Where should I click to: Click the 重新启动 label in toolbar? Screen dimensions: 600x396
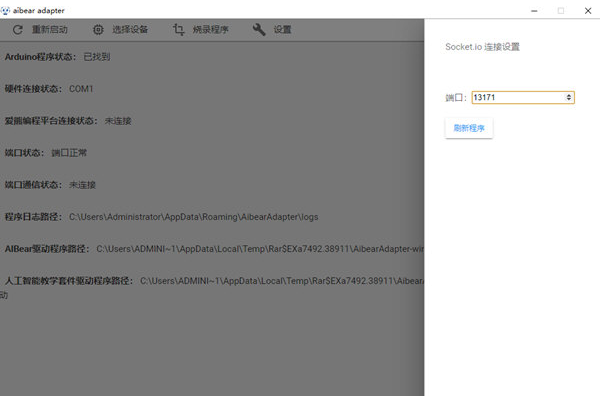coord(49,29)
